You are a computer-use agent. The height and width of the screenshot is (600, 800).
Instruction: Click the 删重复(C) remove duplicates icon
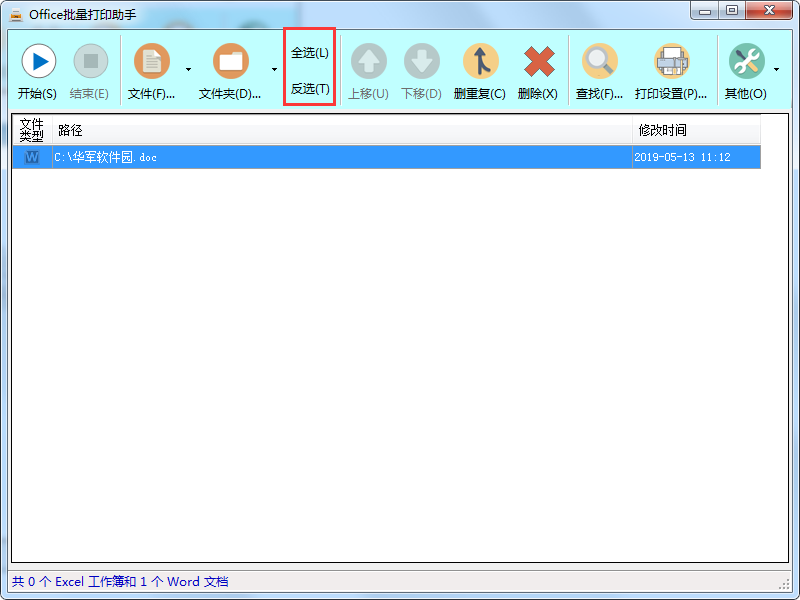tap(479, 61)
